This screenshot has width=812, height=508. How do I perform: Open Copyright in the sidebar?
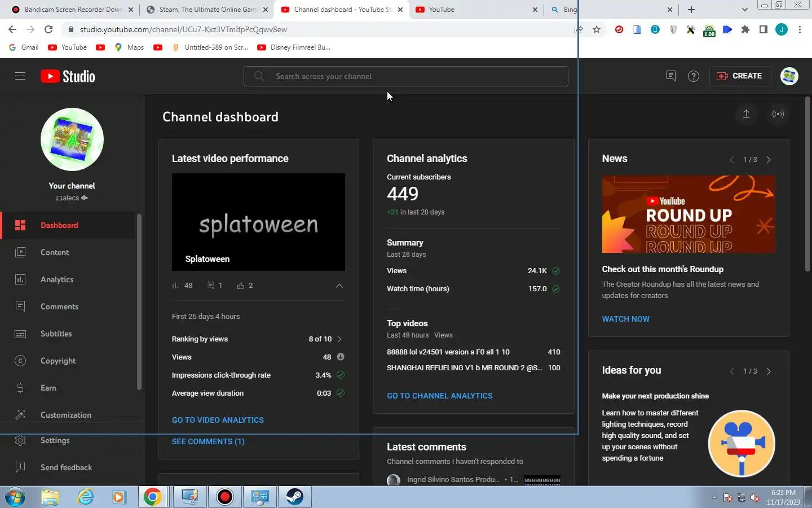tap(69, 361)
